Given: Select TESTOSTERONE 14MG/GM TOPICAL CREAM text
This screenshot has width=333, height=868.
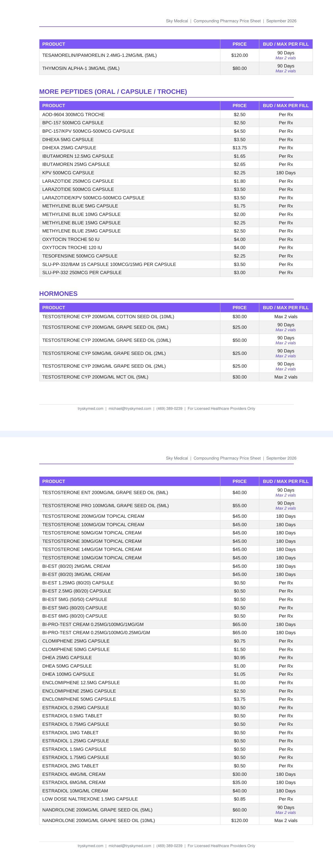Looking at the screenshot, I should pos(92,549).
